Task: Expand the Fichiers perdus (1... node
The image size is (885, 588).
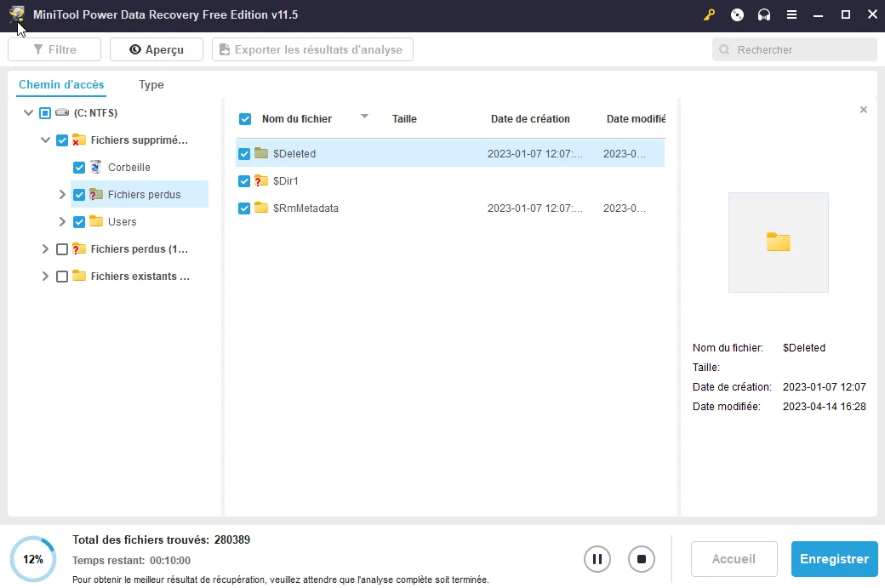Action: coord(45,248)
